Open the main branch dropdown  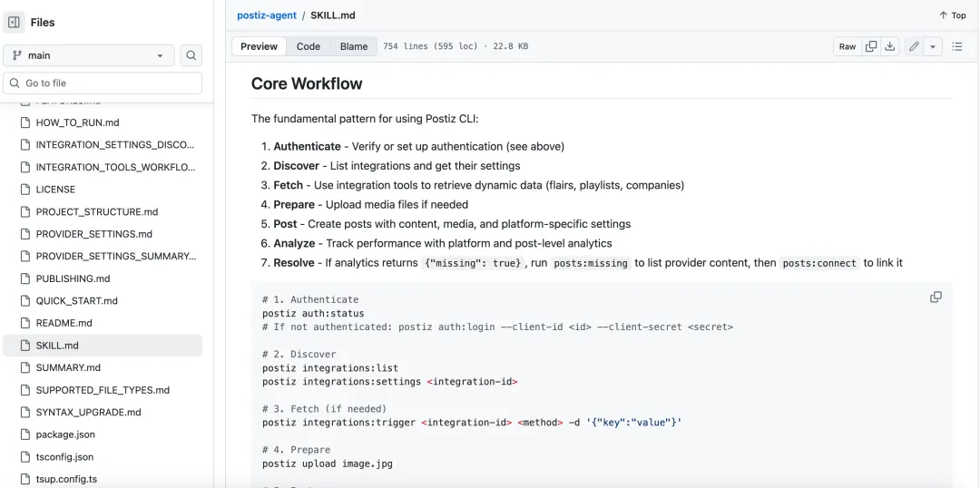[x=88, y=55]
